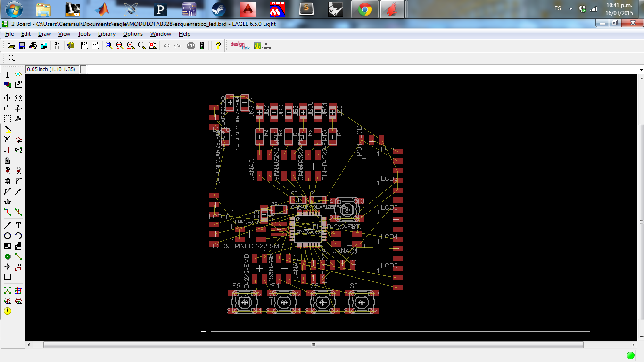644x362 pixels.
Task: Open the Draw menu
Action: click(44, 34)
